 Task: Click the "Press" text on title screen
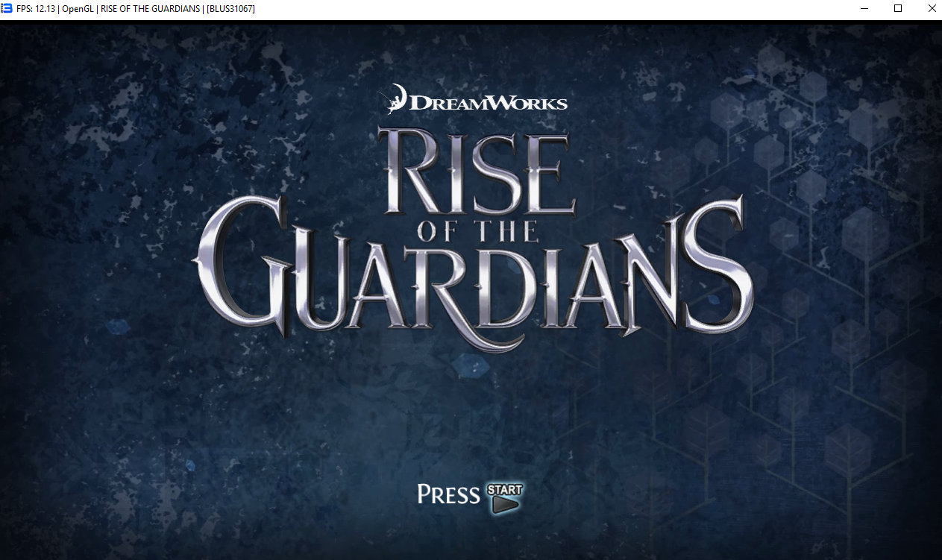[448, 494]
